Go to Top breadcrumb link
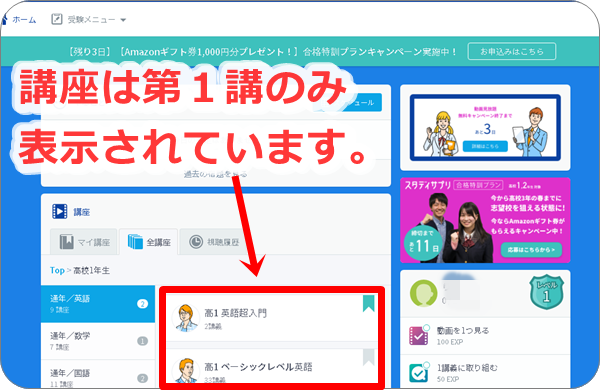Image resolution: width=600 pixels, height=390 pixels. point(57,270)
